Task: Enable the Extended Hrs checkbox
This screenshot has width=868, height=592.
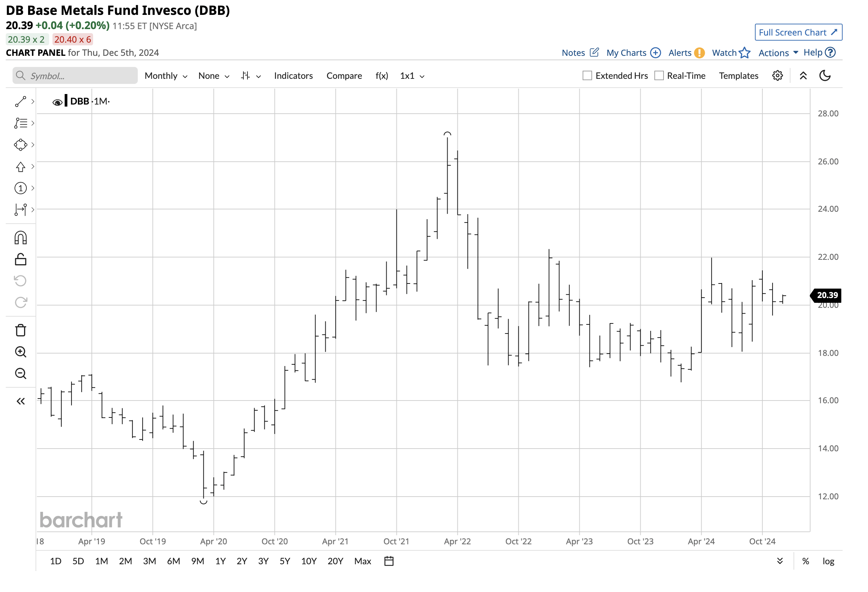Action: click(586, 75)
